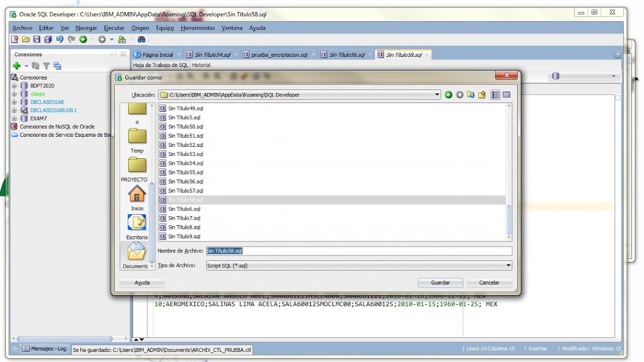The height and width of the screenshot is (362, 644).
Task: Click the Open folder icon in main toolbar
Action: (x=26, y=39)
